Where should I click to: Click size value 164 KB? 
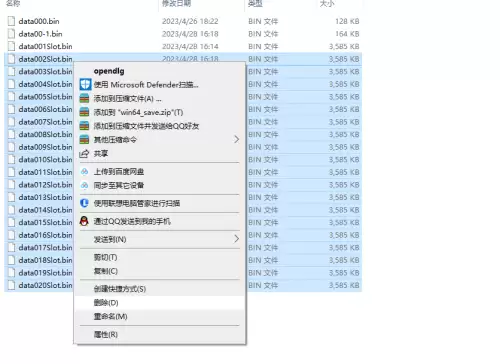[x=347, y=34]
